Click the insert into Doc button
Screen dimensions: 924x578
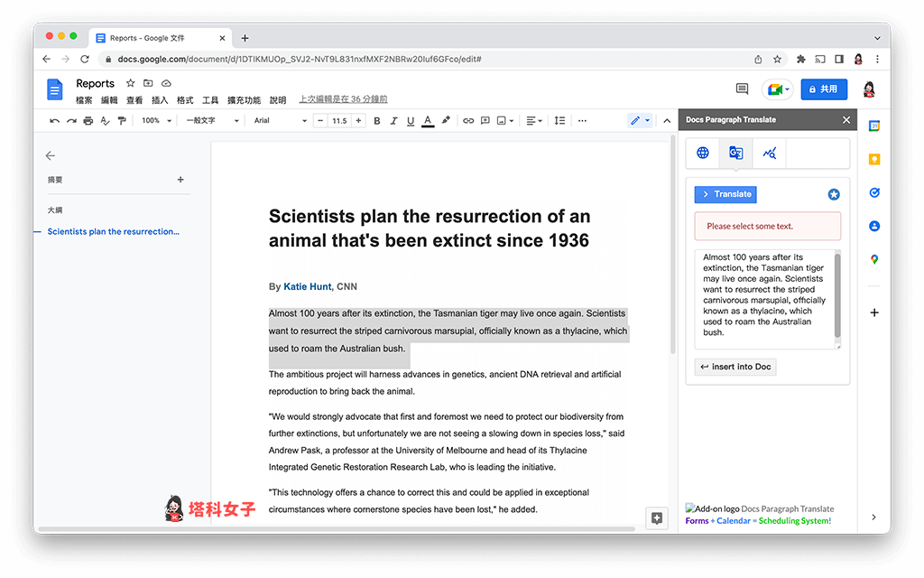[735, 367]
